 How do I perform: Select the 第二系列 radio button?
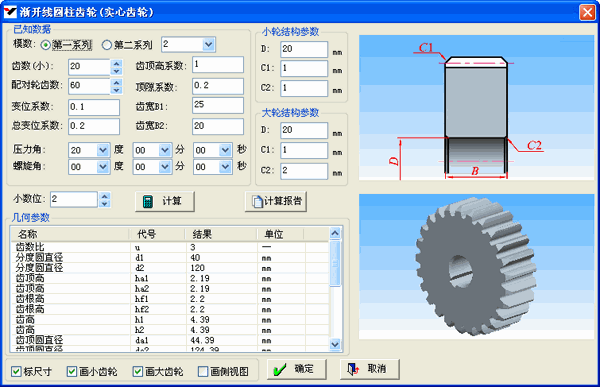tap(106, 45)
